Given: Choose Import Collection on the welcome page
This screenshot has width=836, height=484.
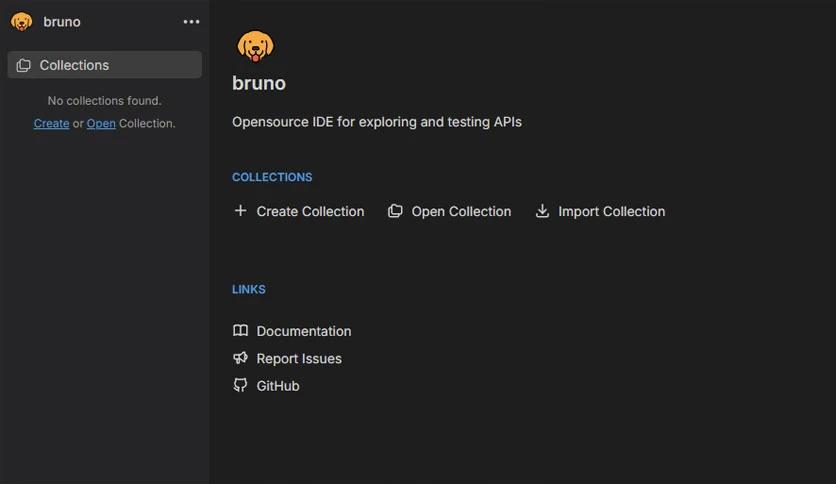Looking at the screenshot, I should 600,211.
